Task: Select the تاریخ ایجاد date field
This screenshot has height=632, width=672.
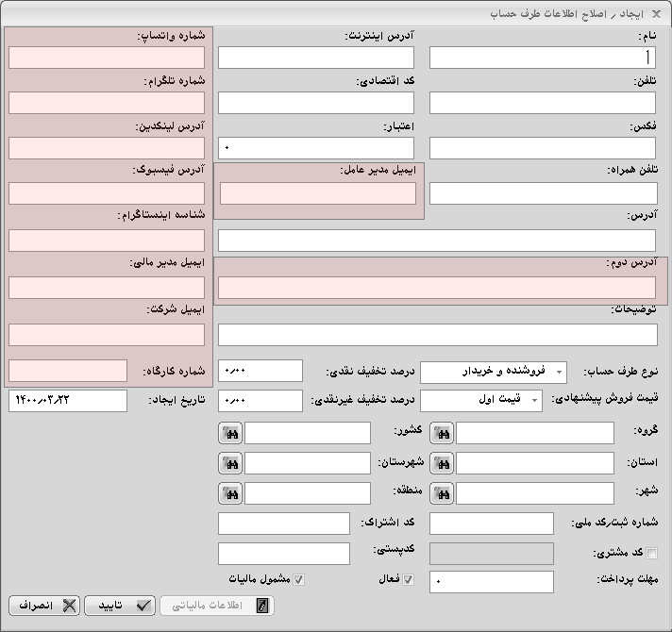Action: [68, 401]
